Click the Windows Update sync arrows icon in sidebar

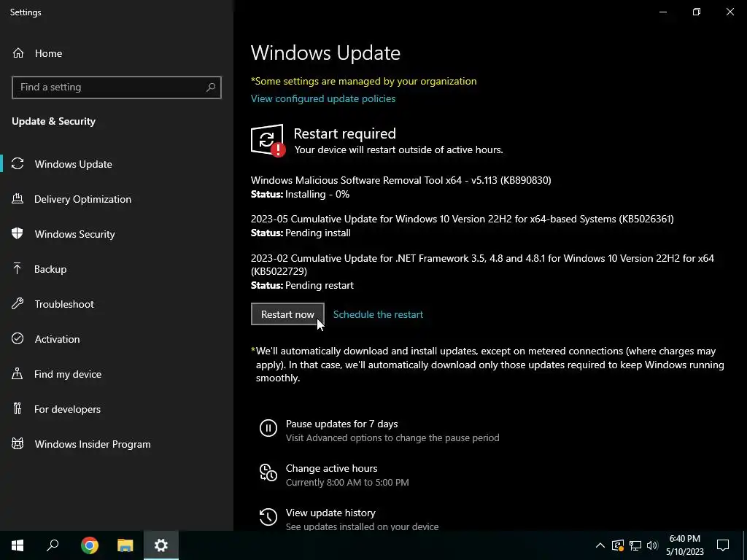[18, 164]
